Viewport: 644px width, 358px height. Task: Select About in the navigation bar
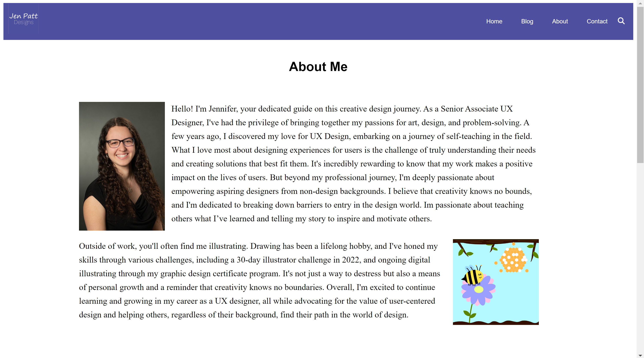(x=560, y=21)
